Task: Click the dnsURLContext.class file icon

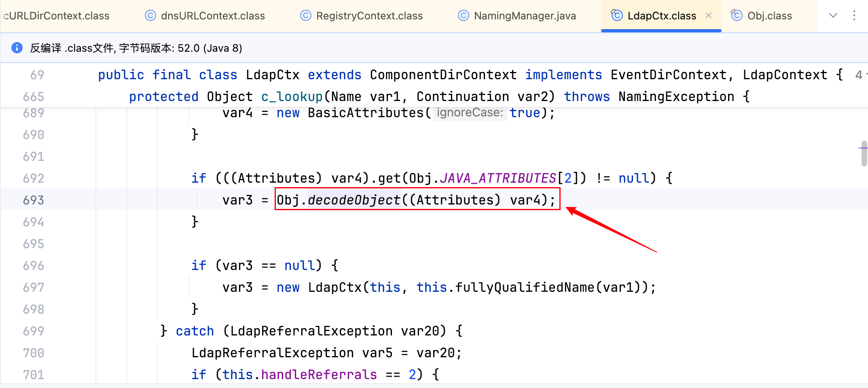Action: tap(150, 16)
